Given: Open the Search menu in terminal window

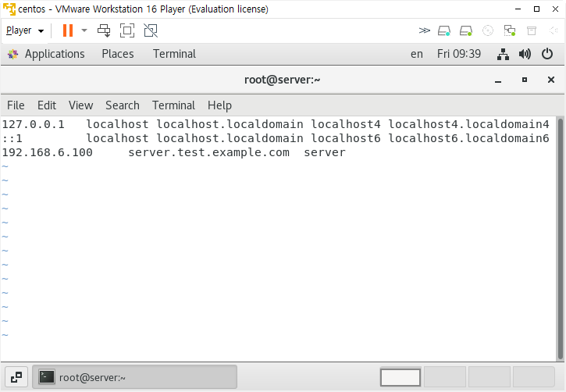Looking at the screenshot, I should coord(123,105).
